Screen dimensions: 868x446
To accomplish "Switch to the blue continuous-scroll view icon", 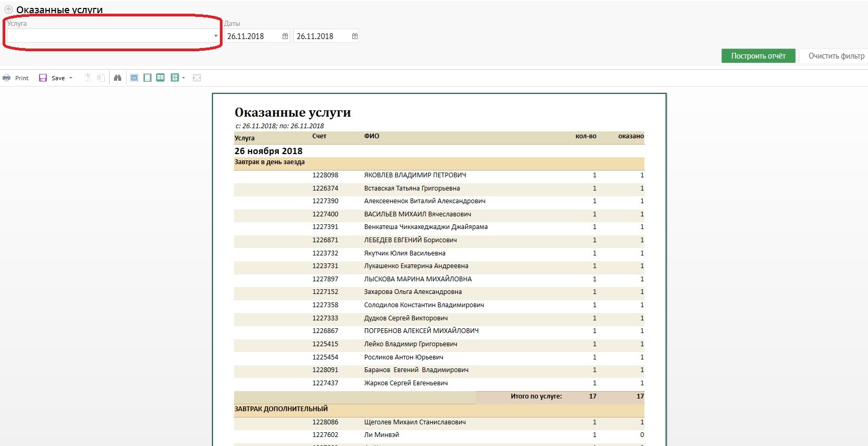I will click(x=134, y=78).
